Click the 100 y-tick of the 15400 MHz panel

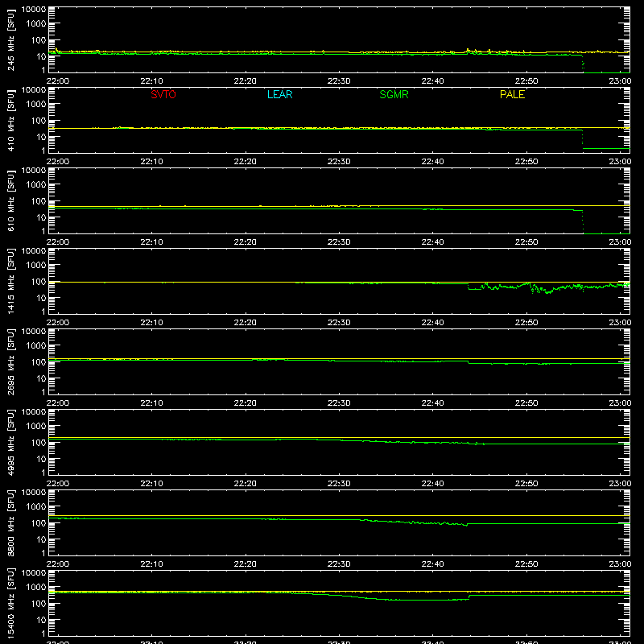point(39,604)
